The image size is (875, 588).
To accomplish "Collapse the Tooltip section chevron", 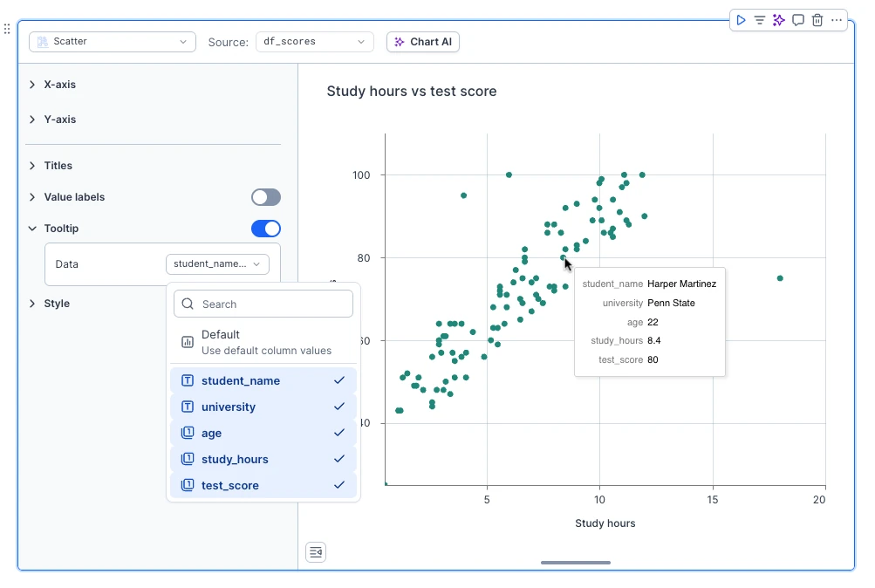I will 32,229.
